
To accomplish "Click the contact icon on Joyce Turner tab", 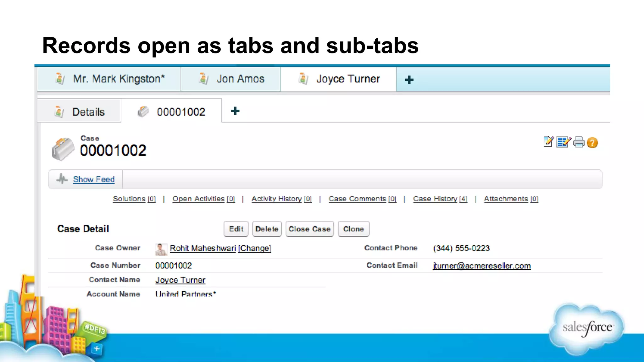I will coord(303,79).
